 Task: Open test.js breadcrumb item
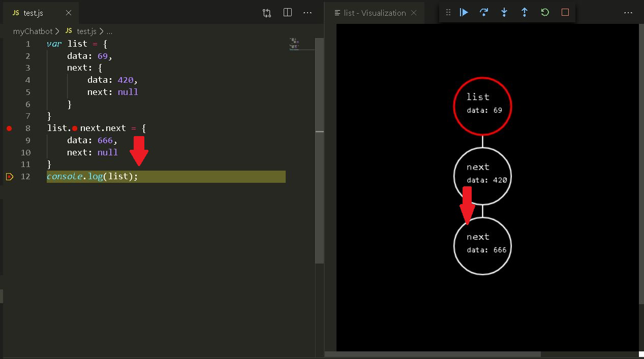coord(81,31)
